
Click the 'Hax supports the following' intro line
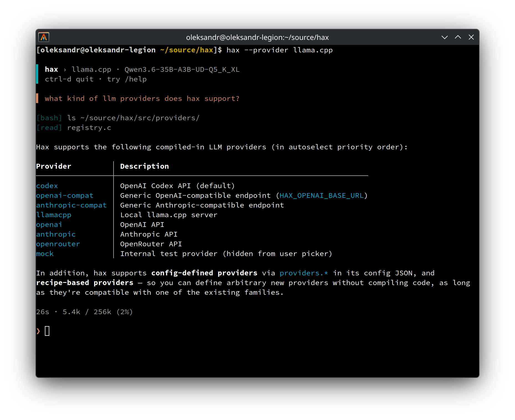point(222,147)
